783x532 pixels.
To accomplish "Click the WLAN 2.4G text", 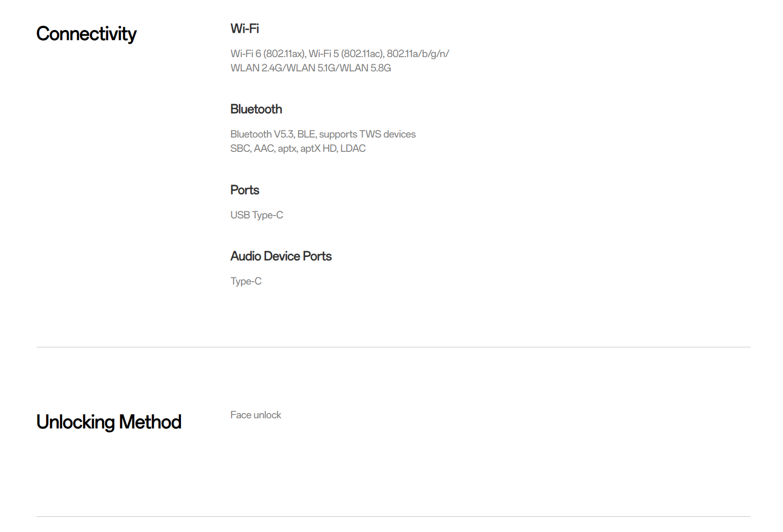I will click(x=256, y=68).
